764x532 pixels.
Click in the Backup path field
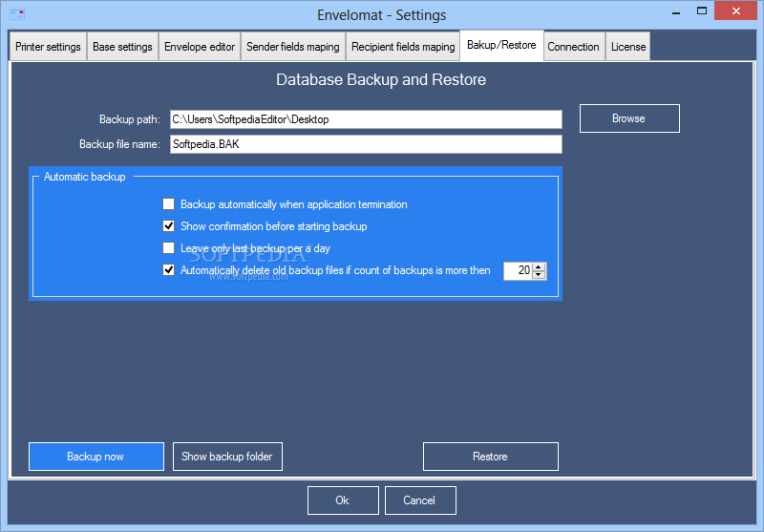366,119
